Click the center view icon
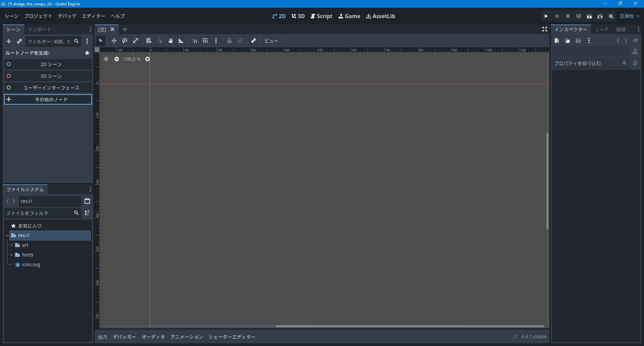Screen dimensions: 644x346 pyautogui.click(x=106, y=59)
